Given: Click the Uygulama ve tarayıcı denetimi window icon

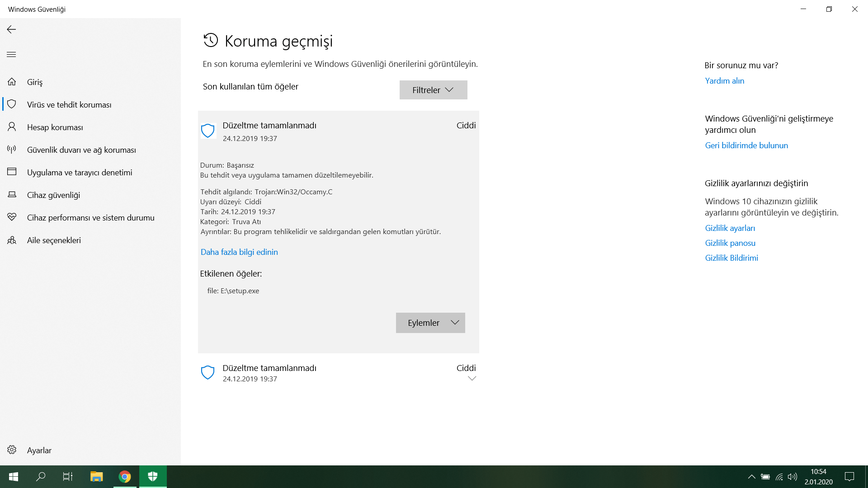Looking at the screenshot, I should (12, 172).
